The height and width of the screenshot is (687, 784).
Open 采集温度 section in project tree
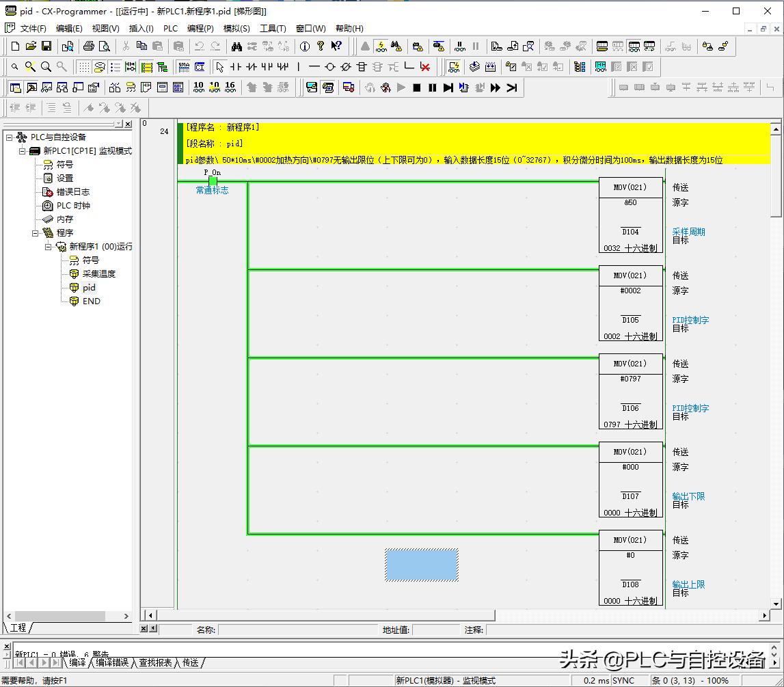coord(98,274)
